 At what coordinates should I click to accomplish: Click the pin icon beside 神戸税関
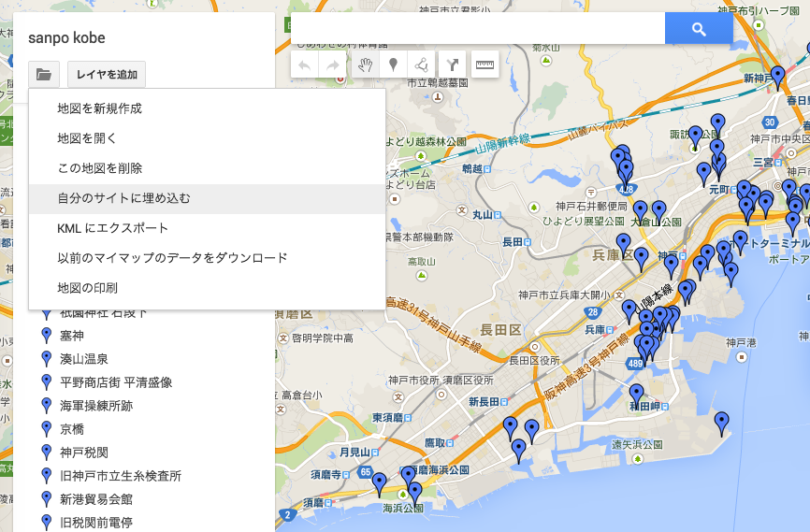point(47,453)
